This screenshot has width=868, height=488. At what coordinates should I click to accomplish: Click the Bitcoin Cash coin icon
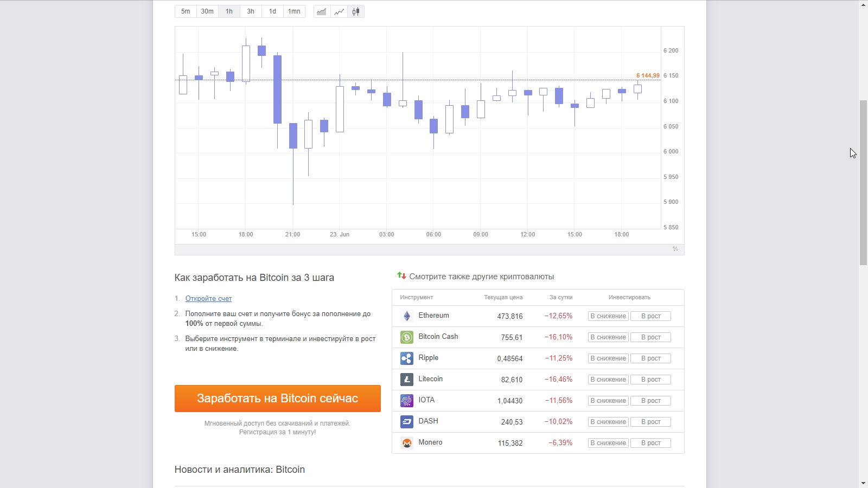click(407, 337)
